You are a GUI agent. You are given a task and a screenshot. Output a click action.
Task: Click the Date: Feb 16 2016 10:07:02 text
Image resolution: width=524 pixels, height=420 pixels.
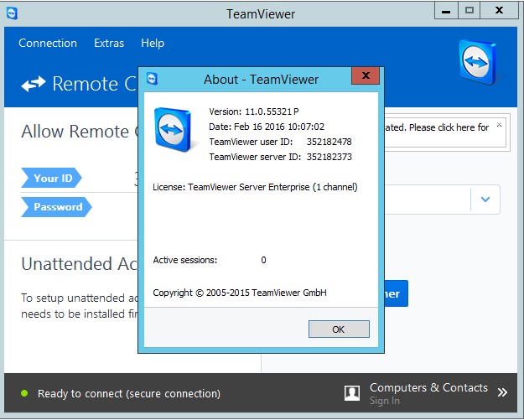(267, 127)
